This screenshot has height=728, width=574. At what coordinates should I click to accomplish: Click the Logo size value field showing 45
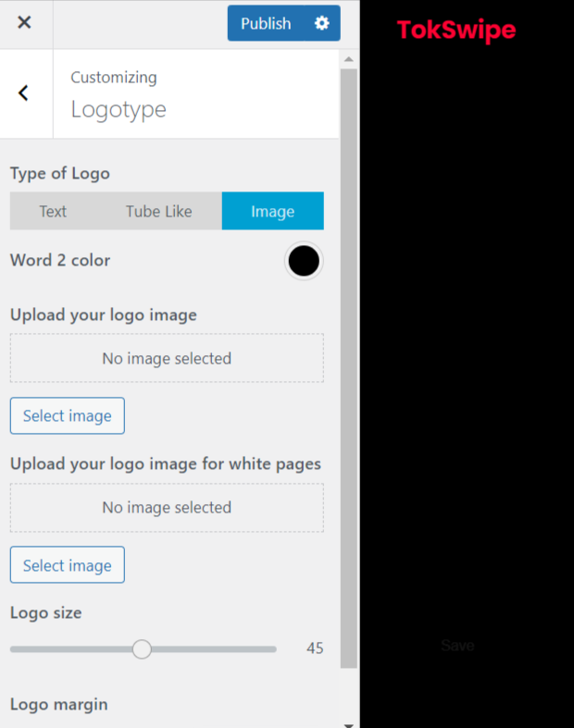click(314, 648)
